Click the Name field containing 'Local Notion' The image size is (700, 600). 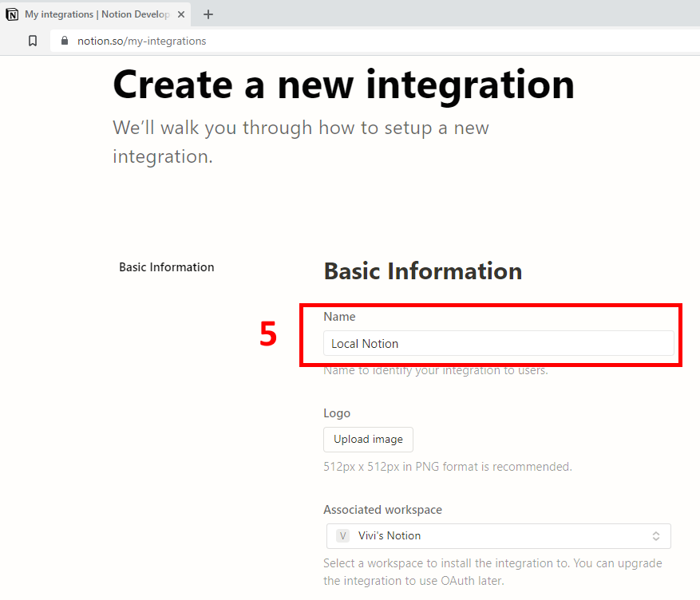click(x=498, y=344)
